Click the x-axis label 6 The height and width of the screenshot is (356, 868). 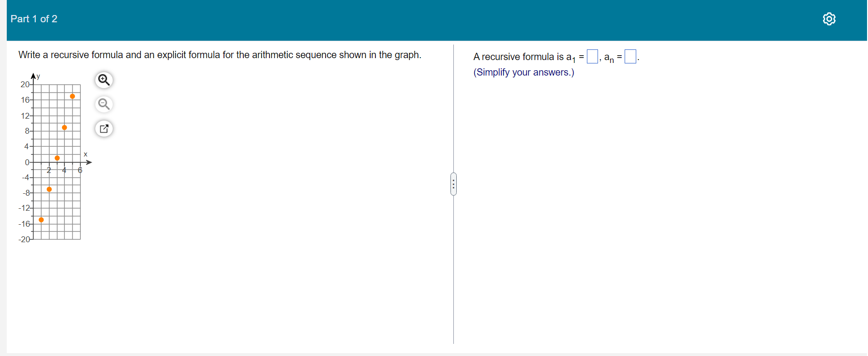(80, 170)
